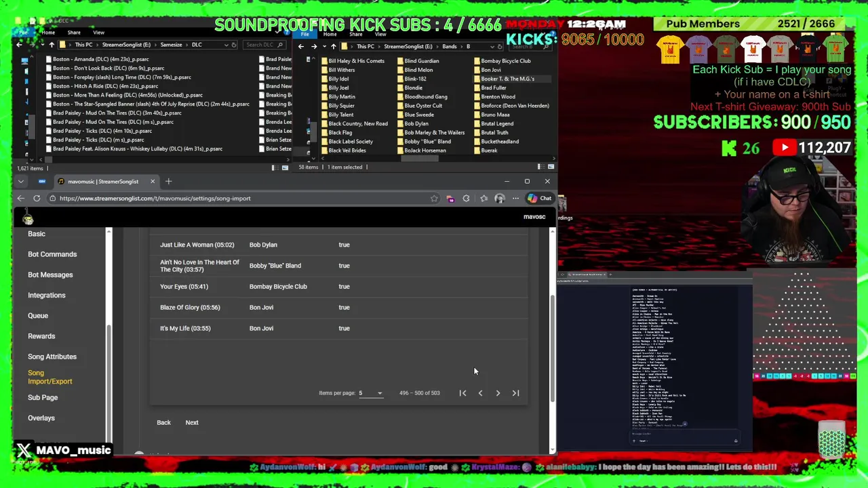Viewport: 868px width, 488px height.
Task: Select the It's My Life (03:55) row
Action: [x=338, y=328]
